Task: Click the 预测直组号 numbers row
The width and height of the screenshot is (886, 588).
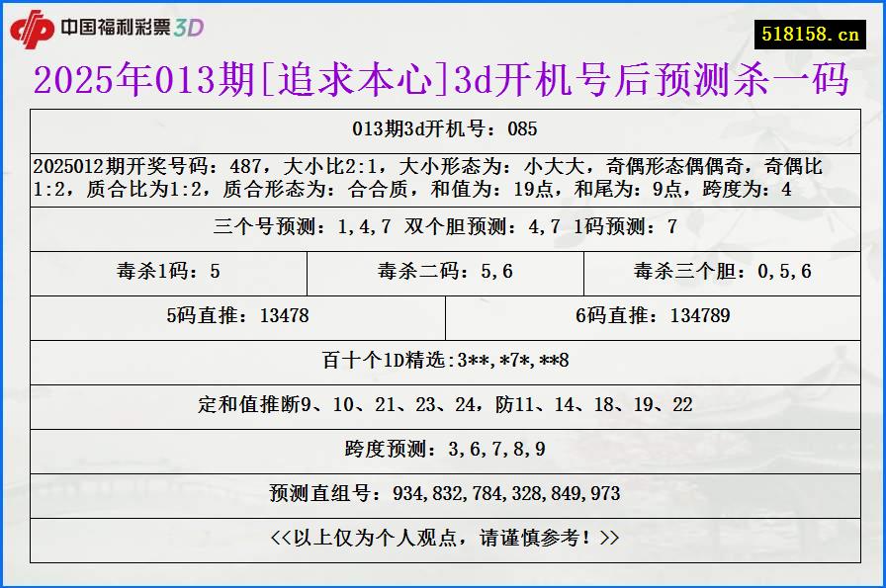Action: [x=443, y=490]
